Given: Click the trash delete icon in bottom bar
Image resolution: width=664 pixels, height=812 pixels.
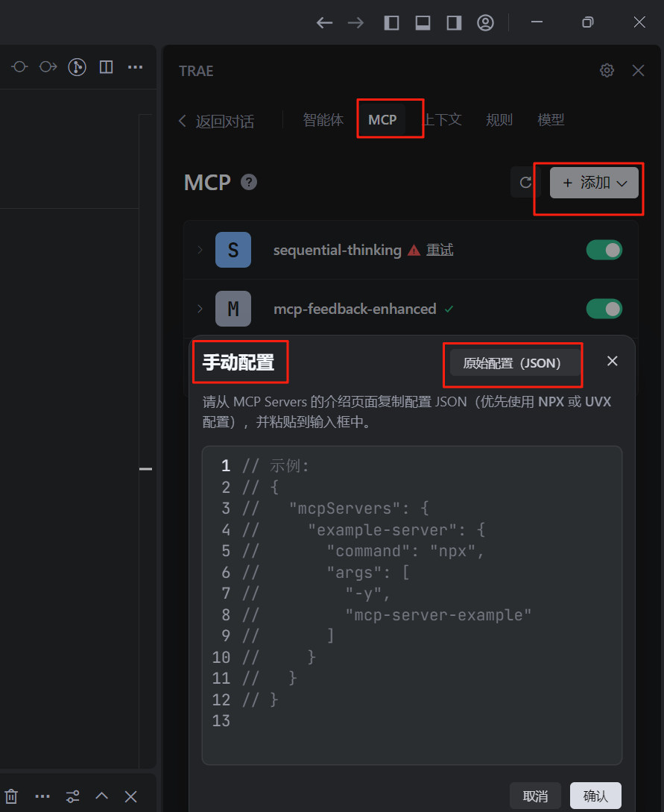Looking at the screenshot, I should (11, 796).
